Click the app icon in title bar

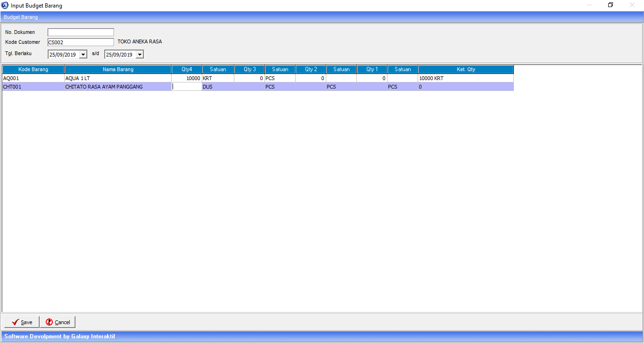[x=5, y=5]
